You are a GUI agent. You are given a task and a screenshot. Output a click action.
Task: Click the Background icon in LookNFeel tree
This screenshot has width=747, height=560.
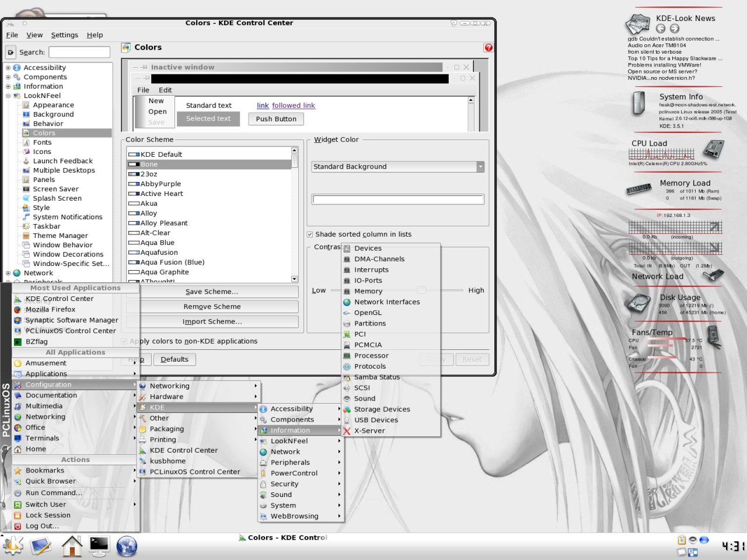26,114
